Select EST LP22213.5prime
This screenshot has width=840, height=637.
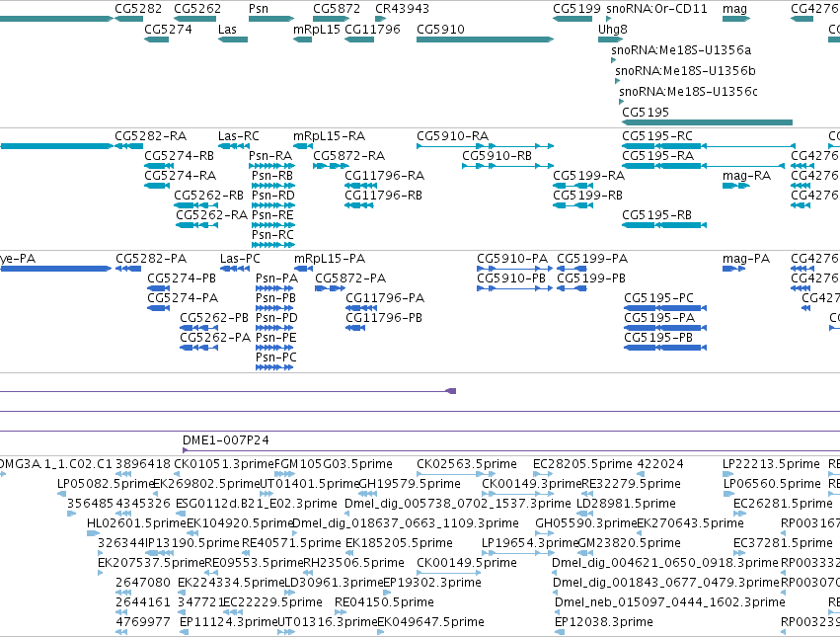[728, 474]
